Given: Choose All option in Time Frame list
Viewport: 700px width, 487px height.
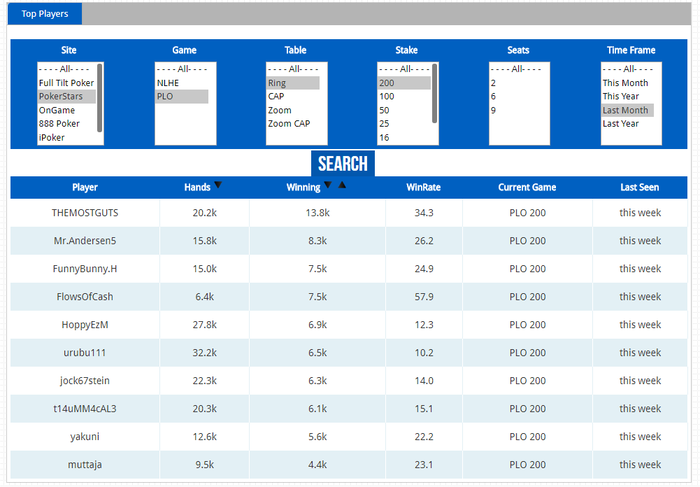Looking at the screenshot, I should point(628,69).
